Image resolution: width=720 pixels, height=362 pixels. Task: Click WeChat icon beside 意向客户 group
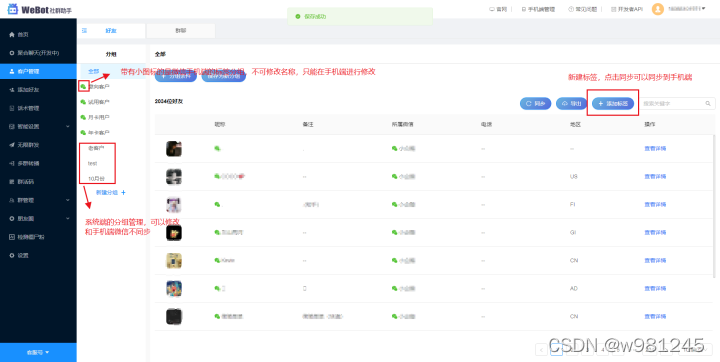coord(83,86)
